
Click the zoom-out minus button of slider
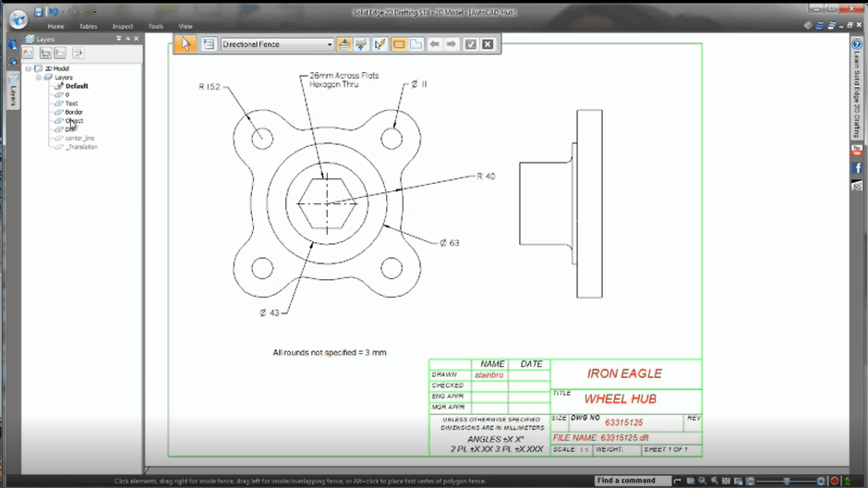[751, 481]
